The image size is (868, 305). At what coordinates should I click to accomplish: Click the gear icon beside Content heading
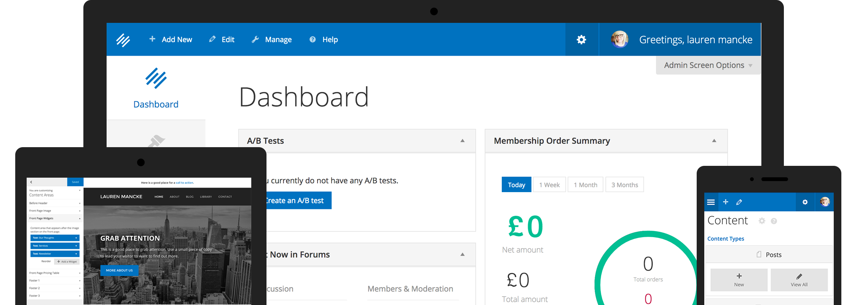click(x=762, y=221)
